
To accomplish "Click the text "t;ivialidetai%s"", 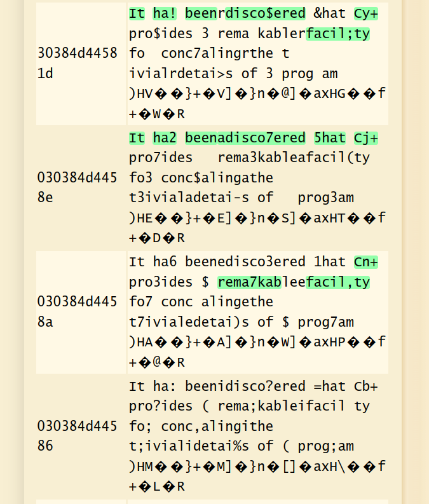I will [x=189, y=446].
